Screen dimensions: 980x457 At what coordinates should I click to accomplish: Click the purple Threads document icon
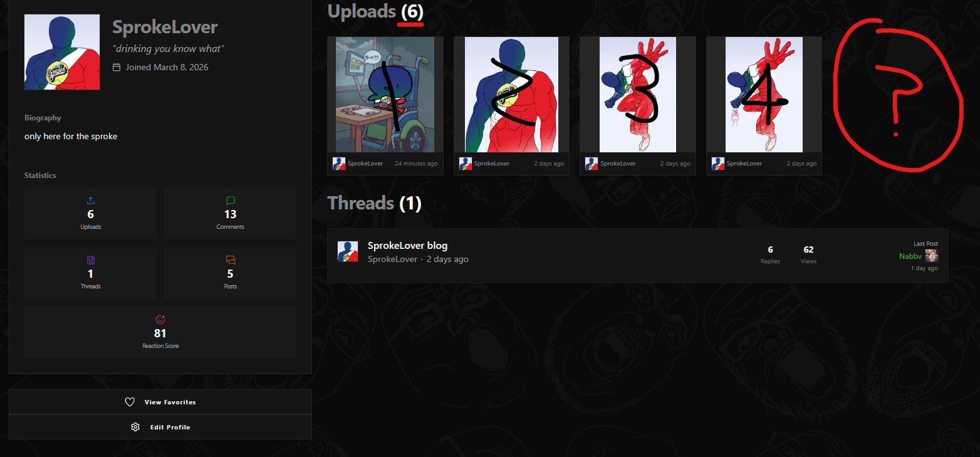pyautogui.click(x=90, y=260)
